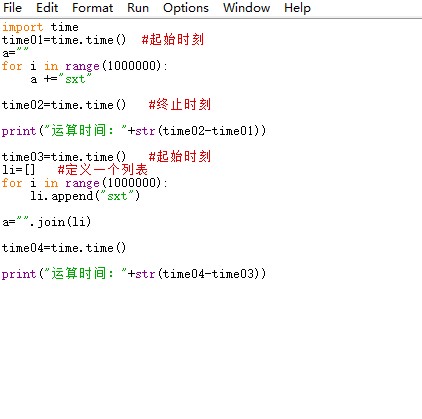Viewport: 422px width, 419px height.
Task: Open the Run menu
Action: click(138, 8)
